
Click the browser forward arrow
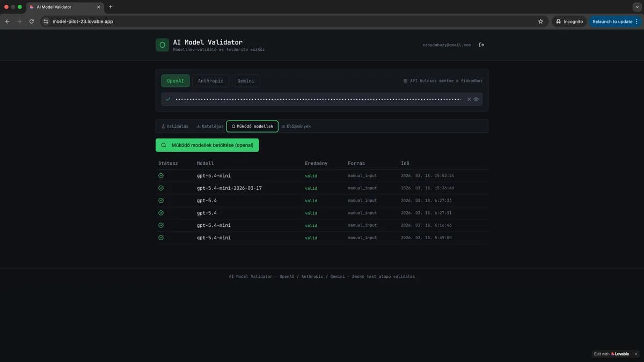19,21
